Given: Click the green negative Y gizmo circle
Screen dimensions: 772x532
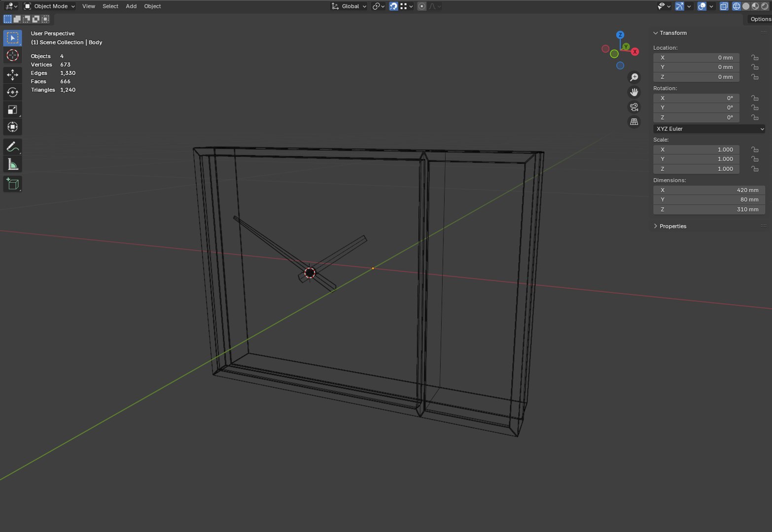Looking at the screenshot, I should pyautogui.click(x=614, y=54).
